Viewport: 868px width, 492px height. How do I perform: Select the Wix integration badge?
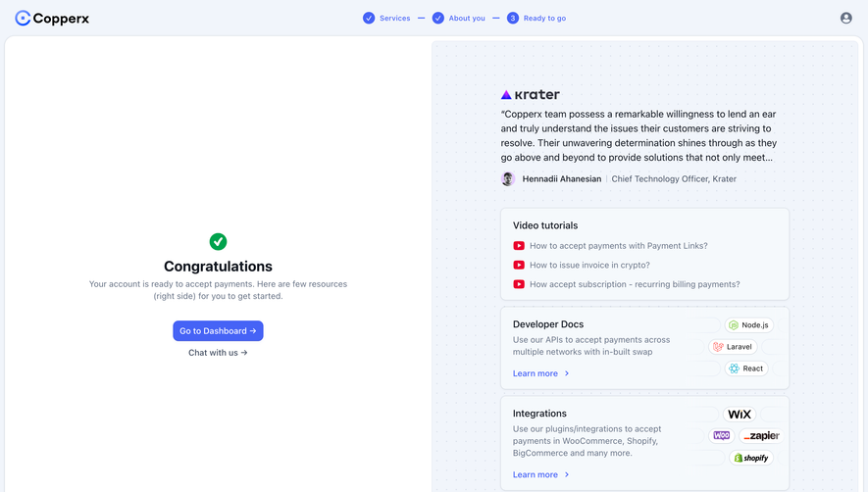click(x=739, y=414)
